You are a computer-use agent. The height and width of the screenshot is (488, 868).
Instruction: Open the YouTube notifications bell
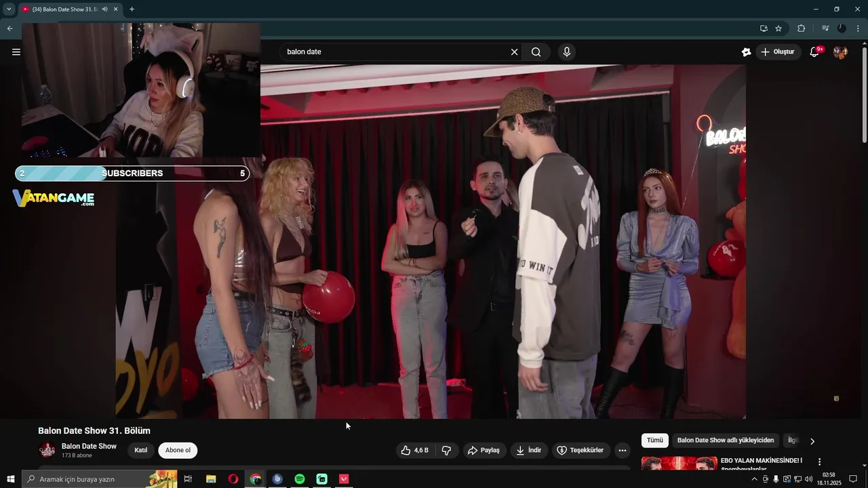pos(815,52)
